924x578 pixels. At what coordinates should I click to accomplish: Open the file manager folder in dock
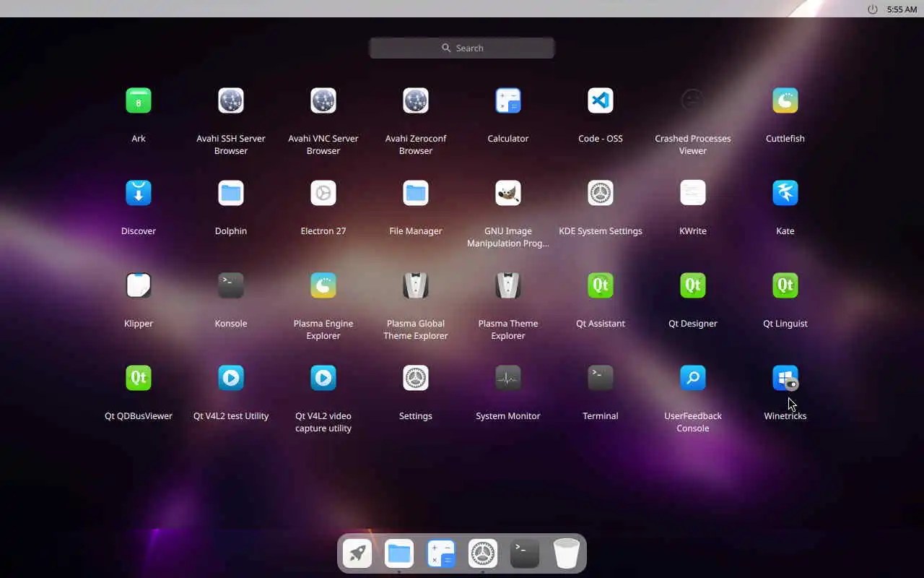pos(399,554)
